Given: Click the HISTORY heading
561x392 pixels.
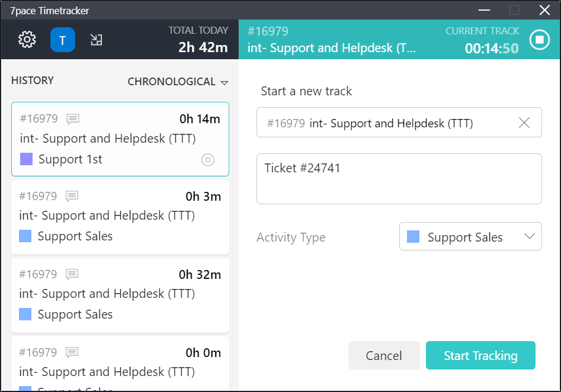Looking at the screenshot, I should coord(33,81).
